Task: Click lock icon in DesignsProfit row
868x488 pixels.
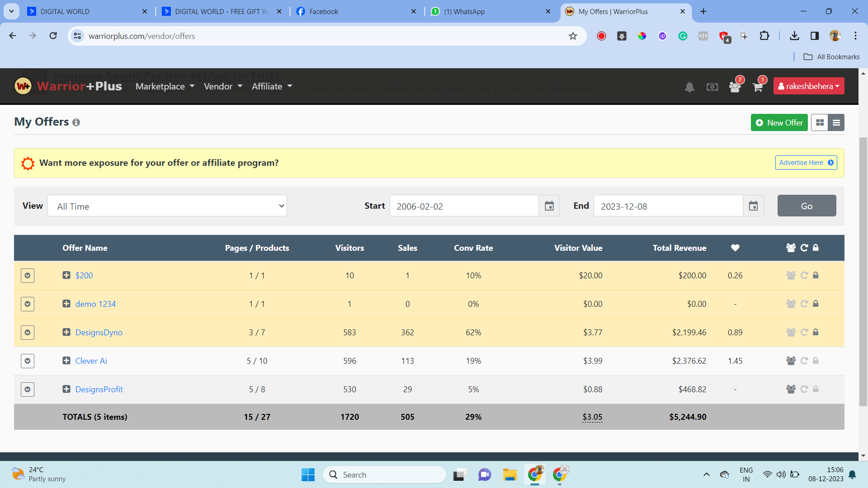Action: pyautogui.click(x=816, y=389)
